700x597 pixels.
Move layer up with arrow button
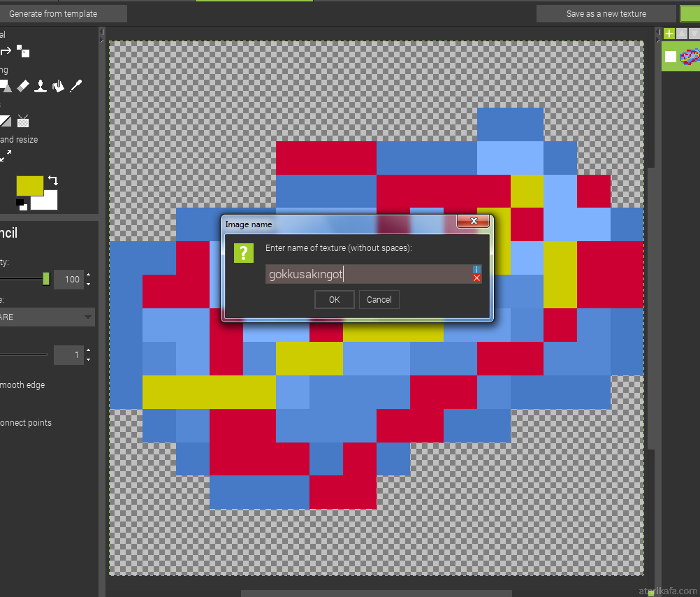point(682,34)
